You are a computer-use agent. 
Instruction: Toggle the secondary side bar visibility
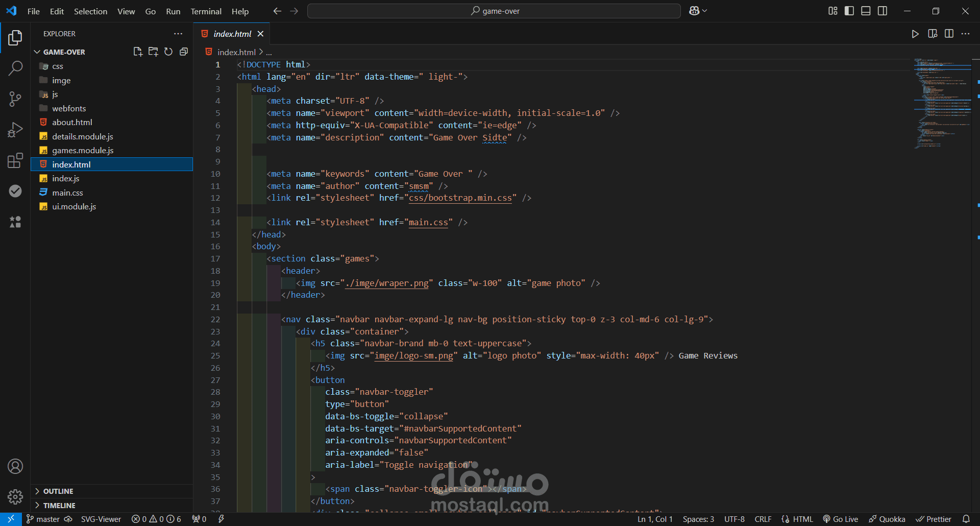[x=883, y=11]
